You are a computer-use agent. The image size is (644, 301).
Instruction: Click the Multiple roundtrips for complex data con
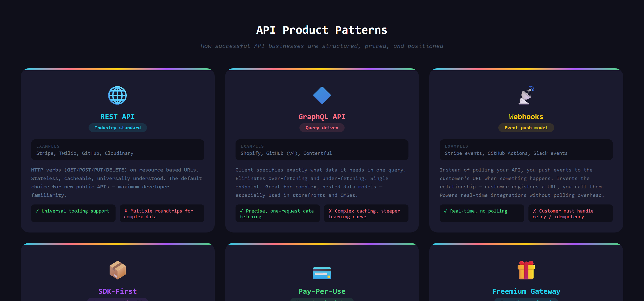coord(162,213)
